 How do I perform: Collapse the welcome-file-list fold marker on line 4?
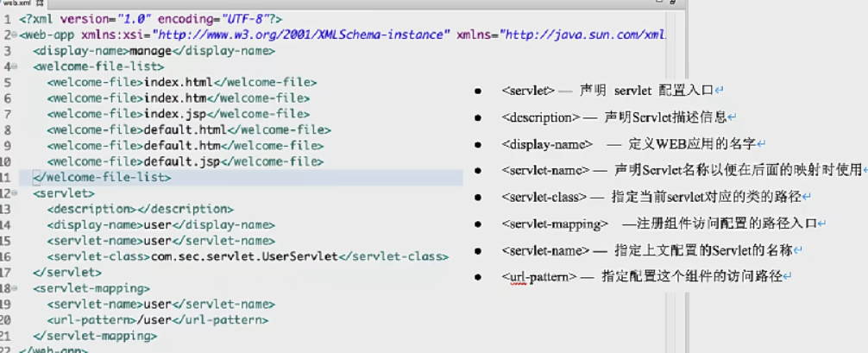point(15,66)
